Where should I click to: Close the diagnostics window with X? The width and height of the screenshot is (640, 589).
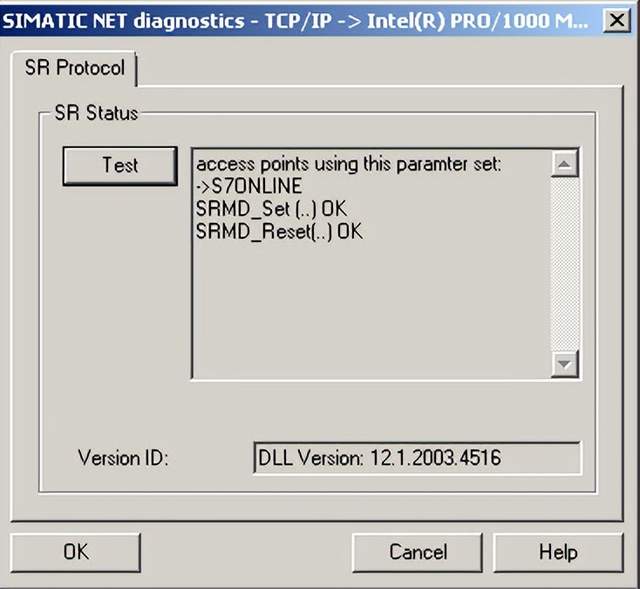616,20
